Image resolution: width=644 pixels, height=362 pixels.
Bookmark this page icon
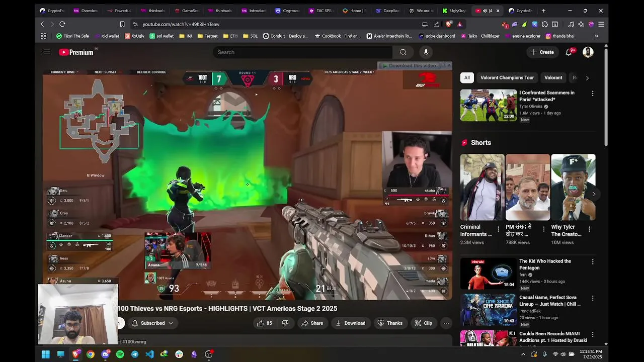[122, 24]
